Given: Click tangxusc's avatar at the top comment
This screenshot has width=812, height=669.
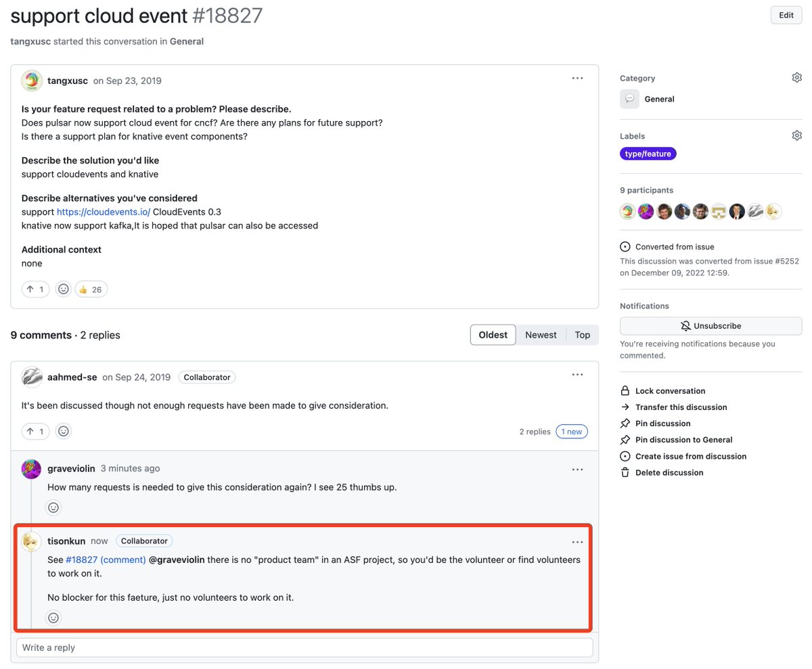Looking at the screenshot, I should click(x=31, y=80).
